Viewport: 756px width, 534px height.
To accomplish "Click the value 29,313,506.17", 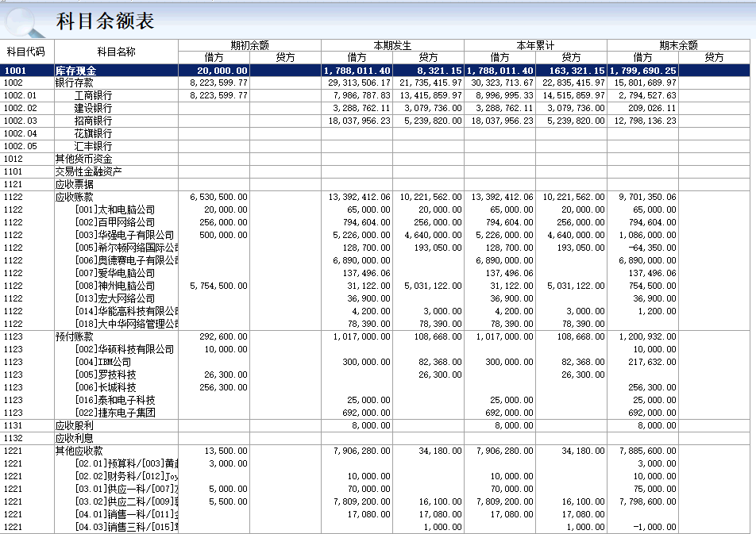I will click(x=359, y=83).
